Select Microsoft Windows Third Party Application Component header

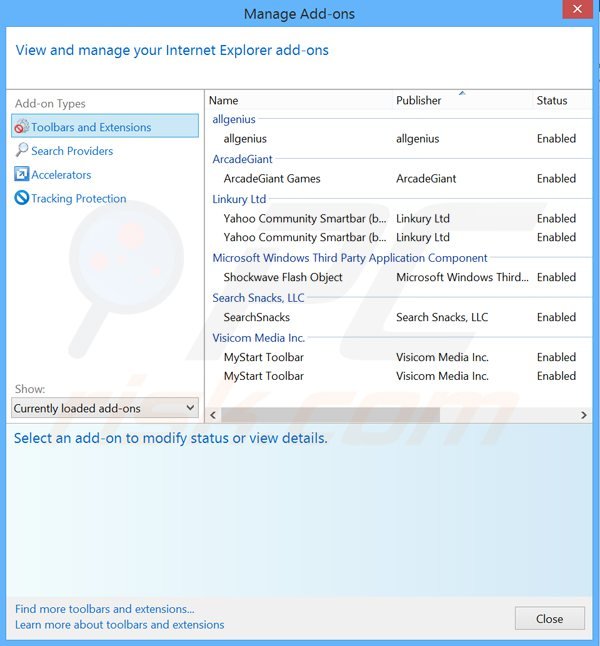pyautogui.click(x=349, y=258)
